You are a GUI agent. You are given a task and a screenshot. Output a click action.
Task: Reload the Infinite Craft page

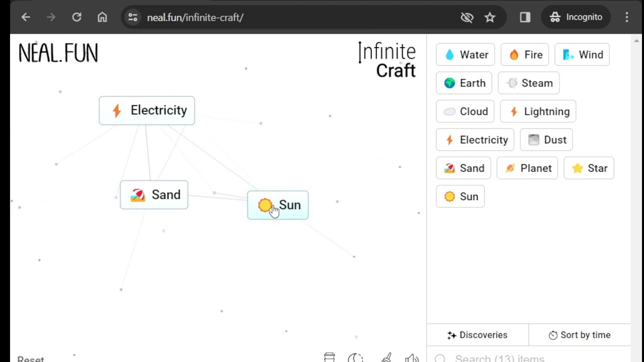pos(76,17)
